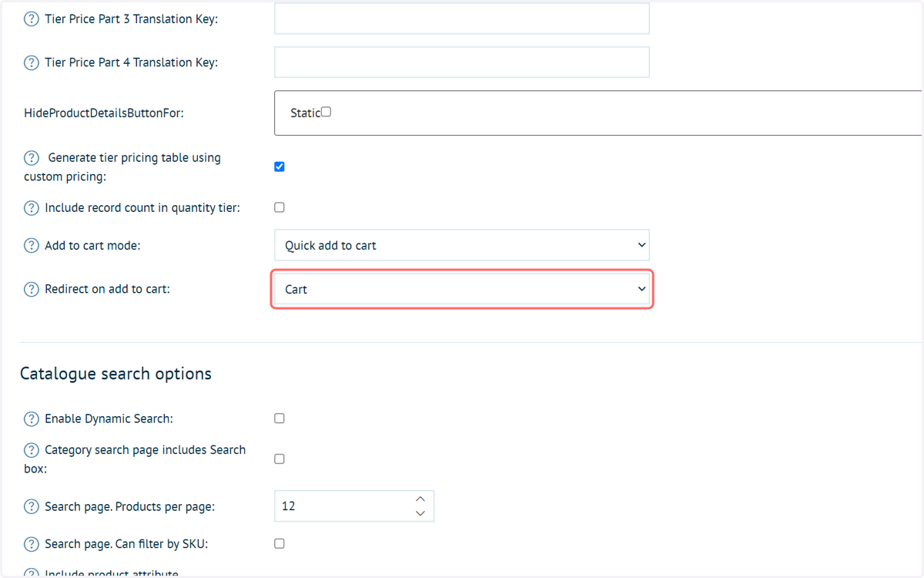
Task: Click the Enable Dynamic Search label
Action: coord(109,419)
